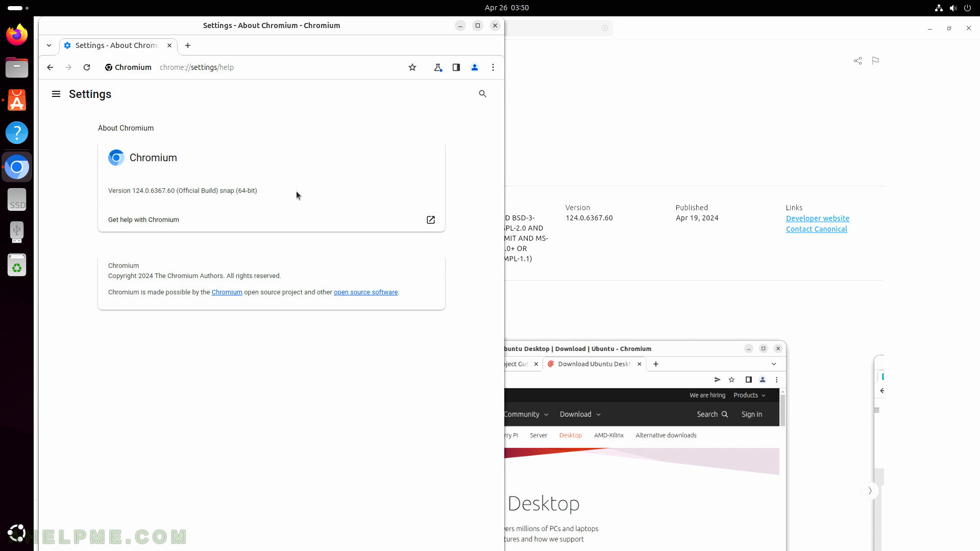Open Contact Canonical link

click(816, 229)
